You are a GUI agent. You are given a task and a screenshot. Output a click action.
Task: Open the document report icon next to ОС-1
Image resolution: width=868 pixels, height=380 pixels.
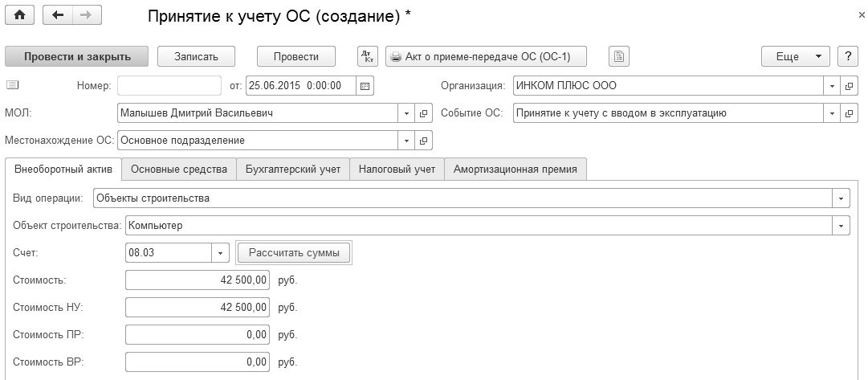click(619, 56)
